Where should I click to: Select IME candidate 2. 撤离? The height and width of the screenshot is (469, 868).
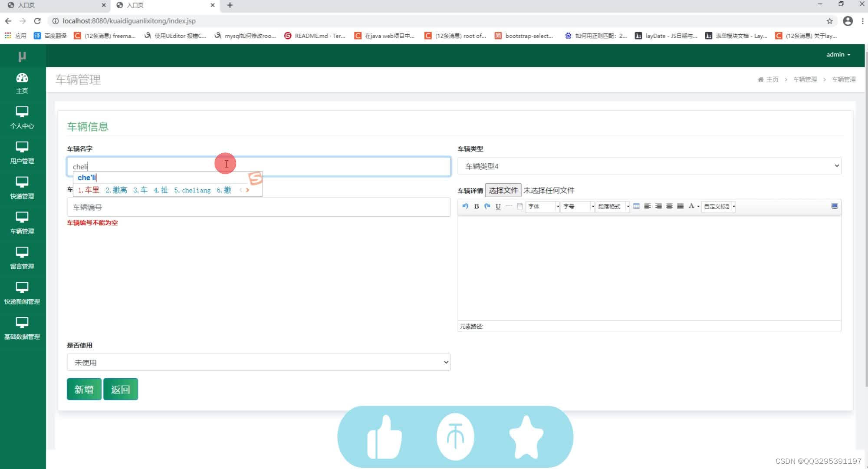[x=116, y=190]
